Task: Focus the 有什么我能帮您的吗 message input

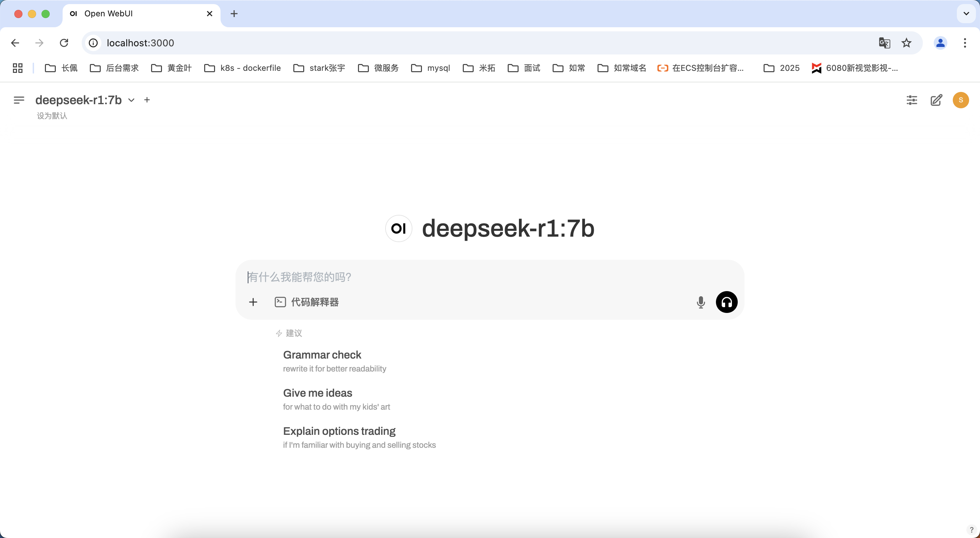Action: (489, 277)
